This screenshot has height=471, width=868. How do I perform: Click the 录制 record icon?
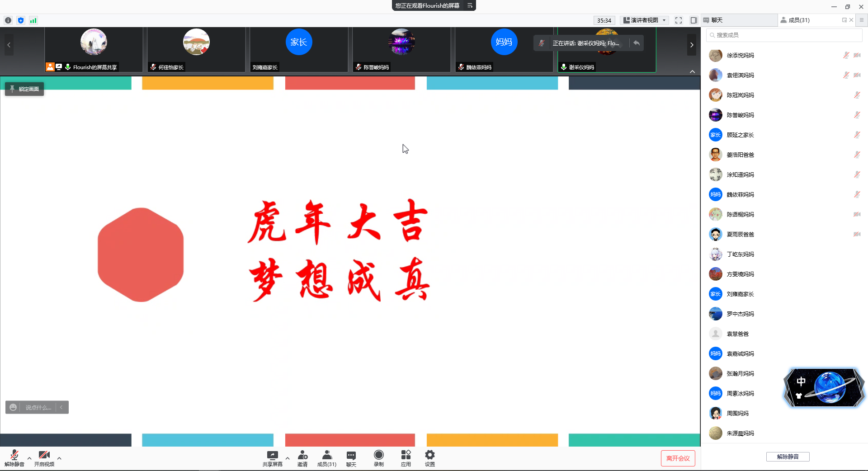coord(378,455)
